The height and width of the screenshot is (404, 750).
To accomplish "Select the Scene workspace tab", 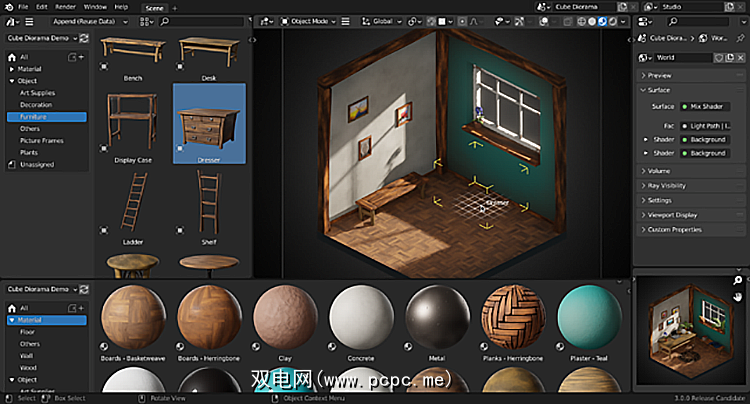I will tap(155, 7).
